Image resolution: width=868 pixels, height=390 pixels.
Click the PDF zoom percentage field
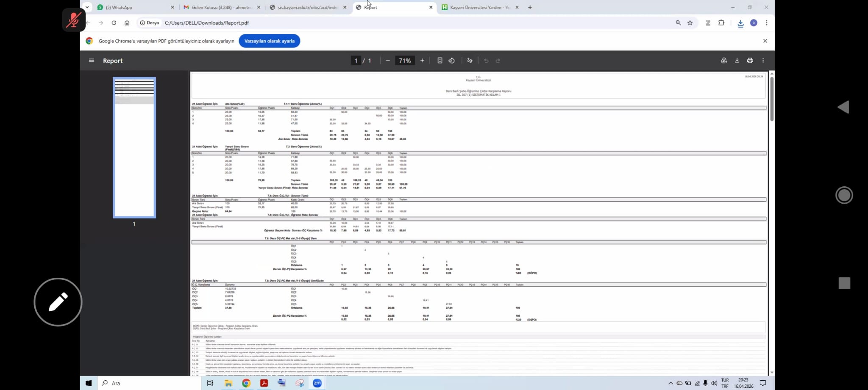point(405,61)
